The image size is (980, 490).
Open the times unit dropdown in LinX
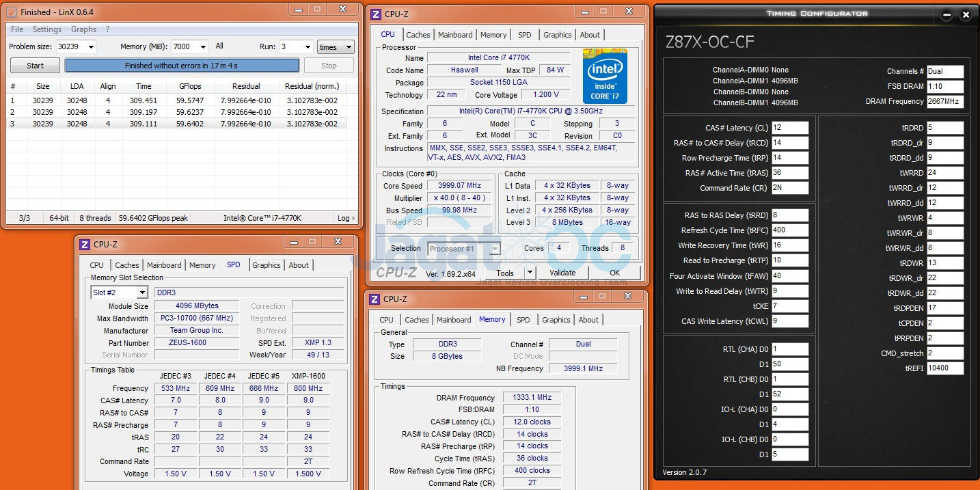coord(349,47)
